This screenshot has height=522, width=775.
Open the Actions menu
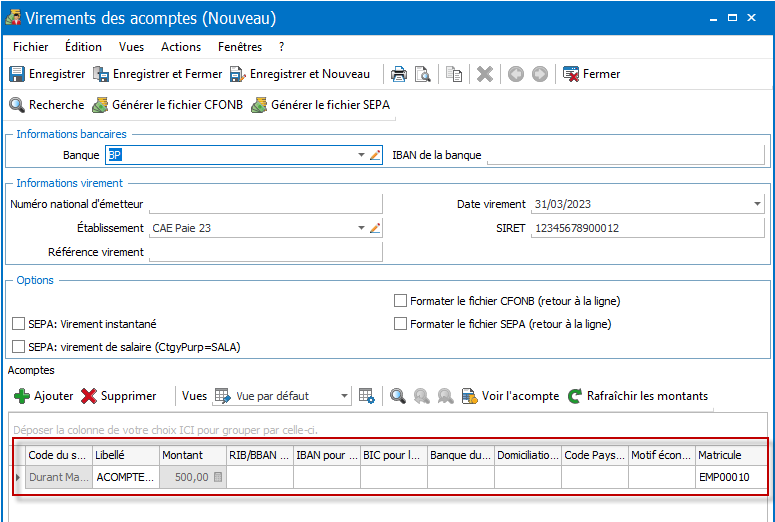click(x=181, y=47)
